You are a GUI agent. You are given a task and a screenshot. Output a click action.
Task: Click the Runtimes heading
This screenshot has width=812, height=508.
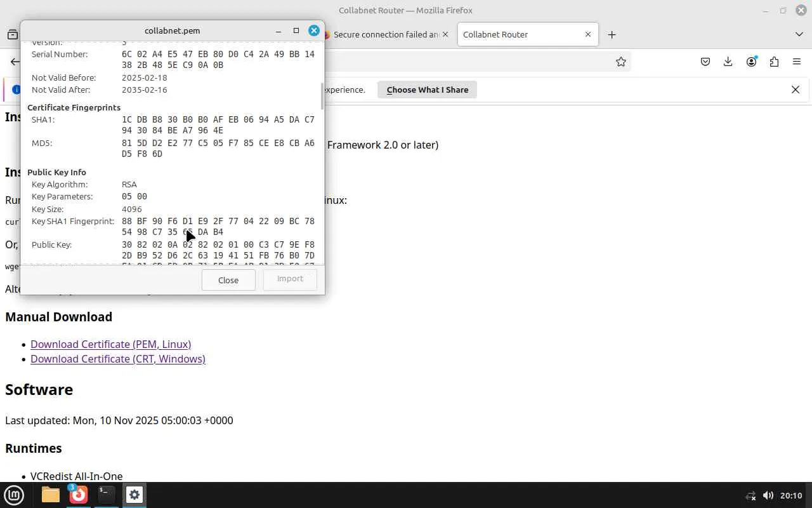pyautogui.click(x=34, y=448)
